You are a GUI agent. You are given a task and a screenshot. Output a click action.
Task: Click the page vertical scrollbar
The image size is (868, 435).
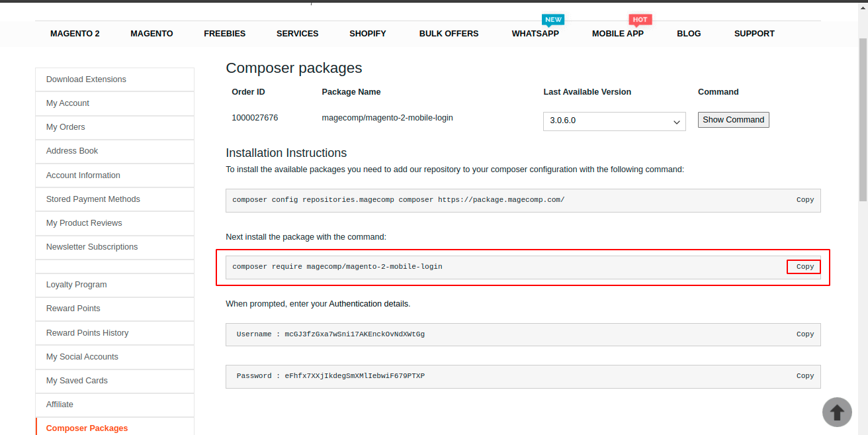point(862,119)
